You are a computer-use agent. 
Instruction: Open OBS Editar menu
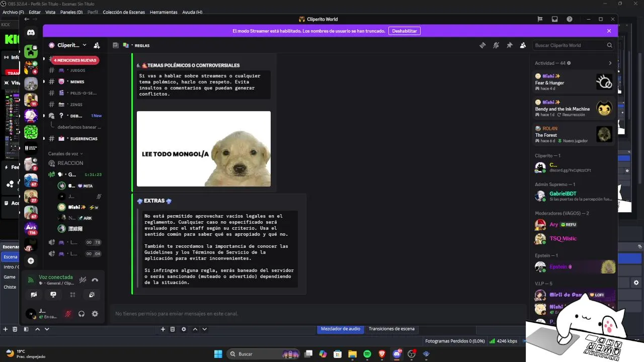pos(35,12)
